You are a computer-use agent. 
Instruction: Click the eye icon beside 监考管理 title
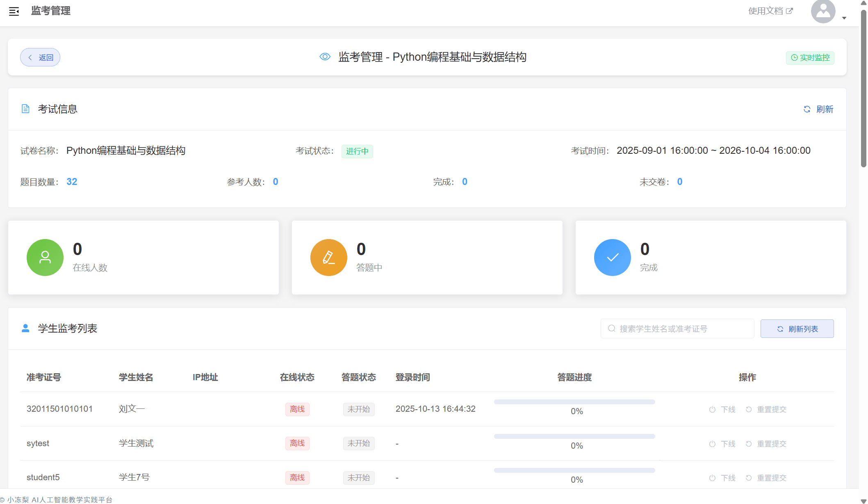pyautogui.click(x=325, y=57)
